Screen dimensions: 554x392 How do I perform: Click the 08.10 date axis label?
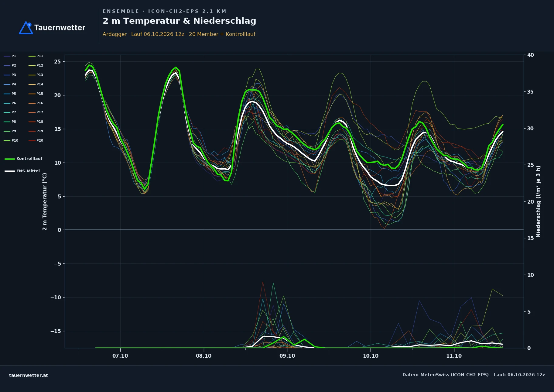coord(203,356)
